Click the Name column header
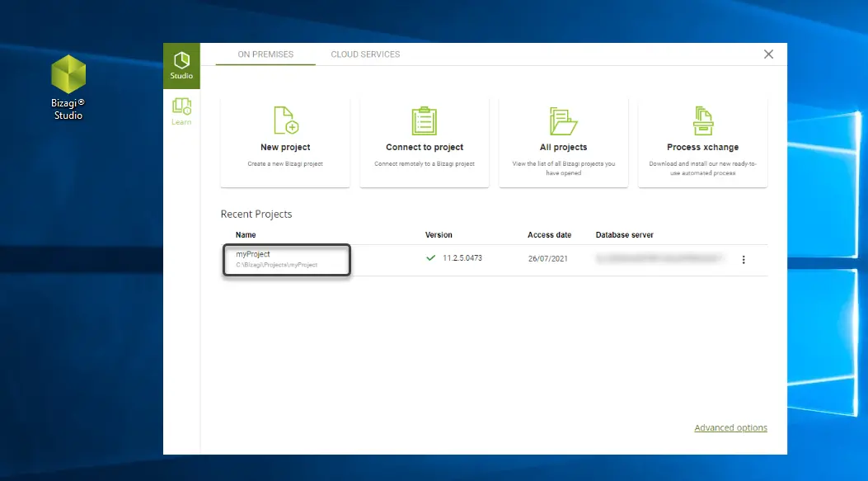 pos(246,235)
